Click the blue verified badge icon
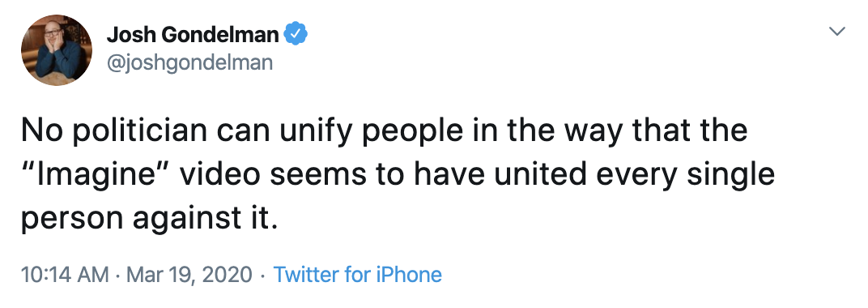 pyautogui.click(x=296, y=35)
